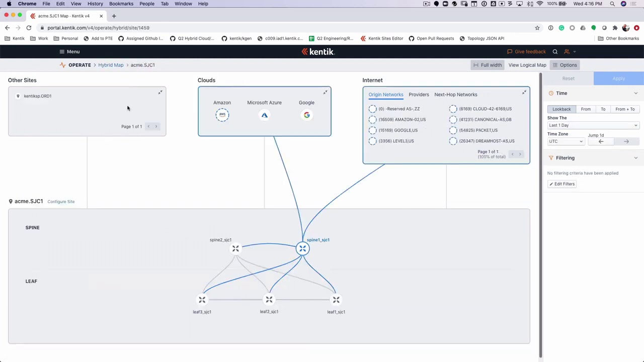Collapse the Internet panel

(x=524, y=93)
